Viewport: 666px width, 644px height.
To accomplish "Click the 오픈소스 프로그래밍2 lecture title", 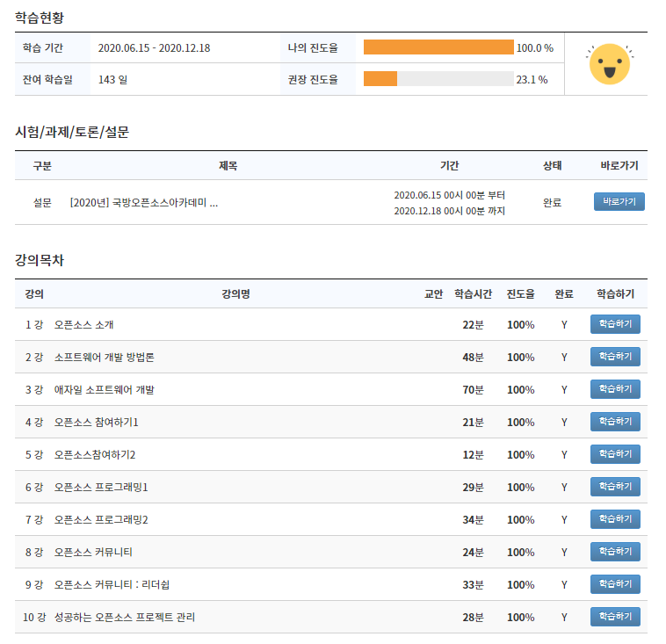I will pos(101,520).
